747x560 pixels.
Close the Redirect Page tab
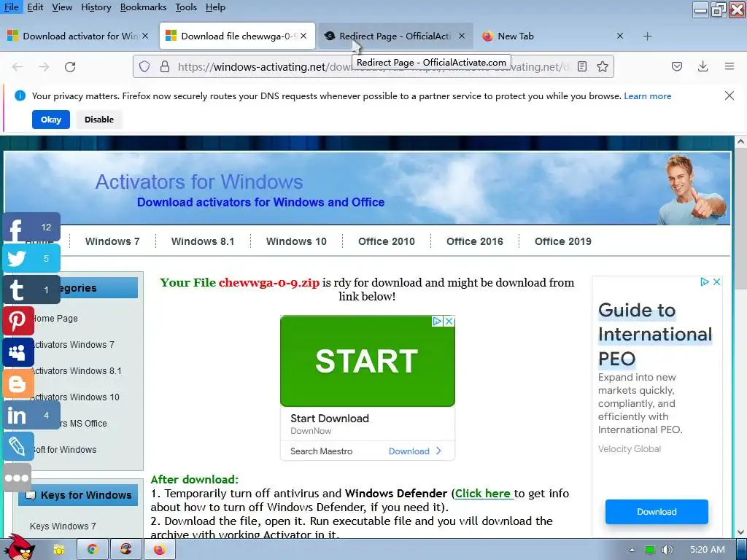[461, 36]
